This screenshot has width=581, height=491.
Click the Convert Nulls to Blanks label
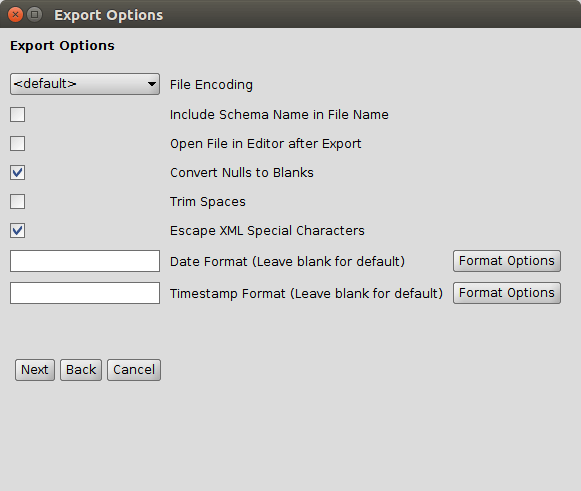(242, 173)
